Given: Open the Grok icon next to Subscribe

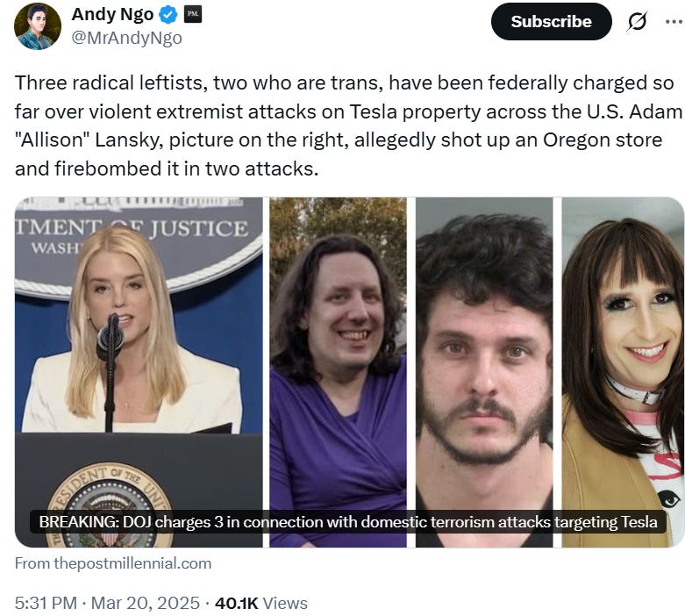Looking at the screenshot, I should [637, 21].
